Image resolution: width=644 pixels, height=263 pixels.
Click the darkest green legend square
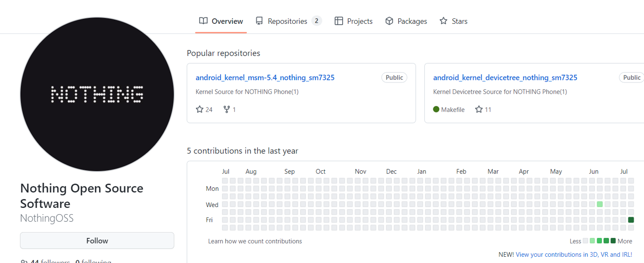point(613,241)
